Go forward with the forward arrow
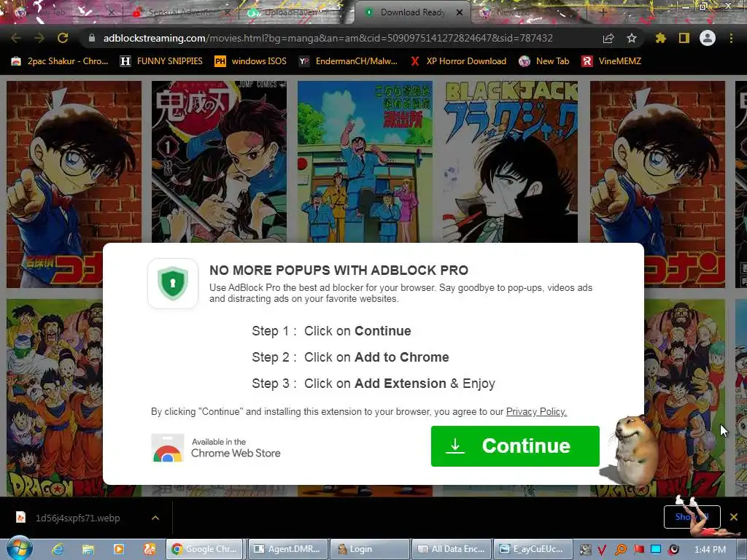The image size is (747, 560). [39, 38]
